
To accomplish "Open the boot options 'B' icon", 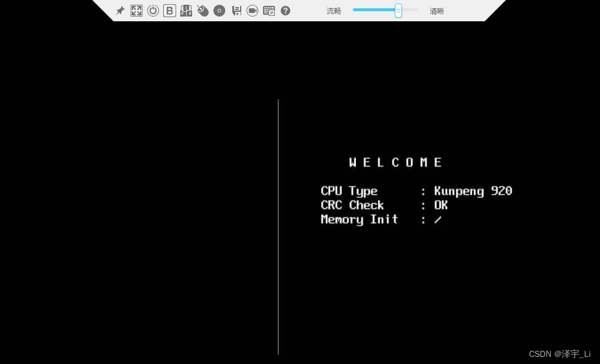I will tap(170, 11).
